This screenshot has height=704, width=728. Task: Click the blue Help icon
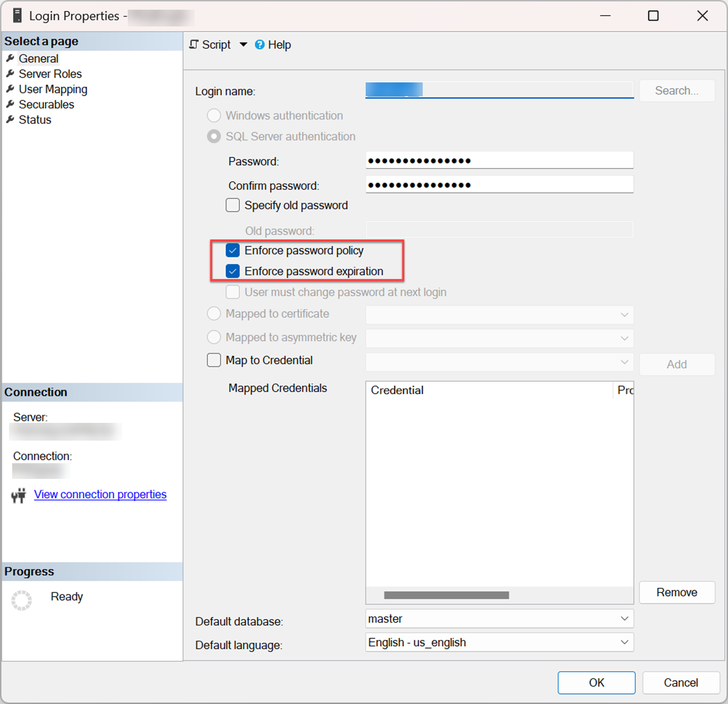click(260, 44)
